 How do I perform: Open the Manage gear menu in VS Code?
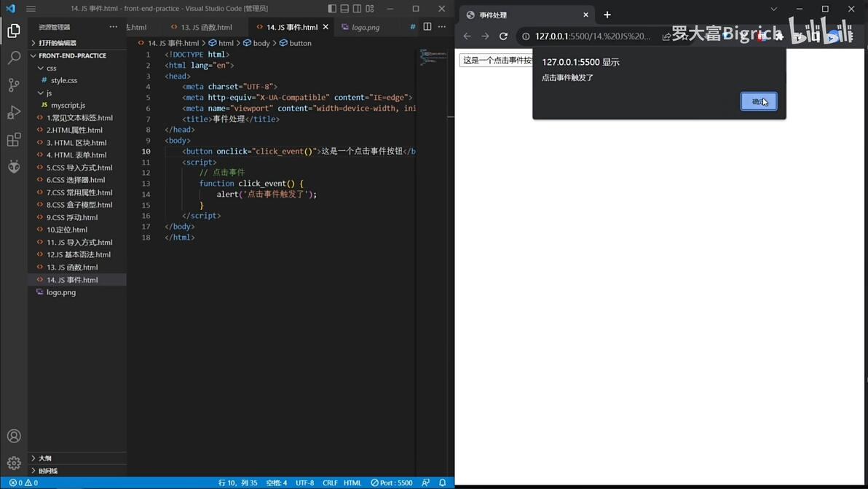[14, 463]
